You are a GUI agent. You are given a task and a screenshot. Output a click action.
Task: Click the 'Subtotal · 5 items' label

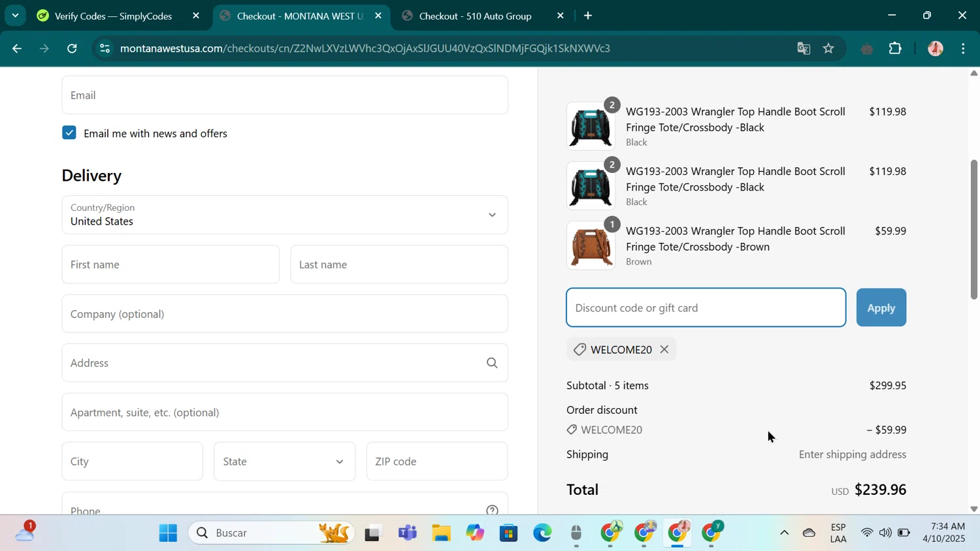[608, 385]
